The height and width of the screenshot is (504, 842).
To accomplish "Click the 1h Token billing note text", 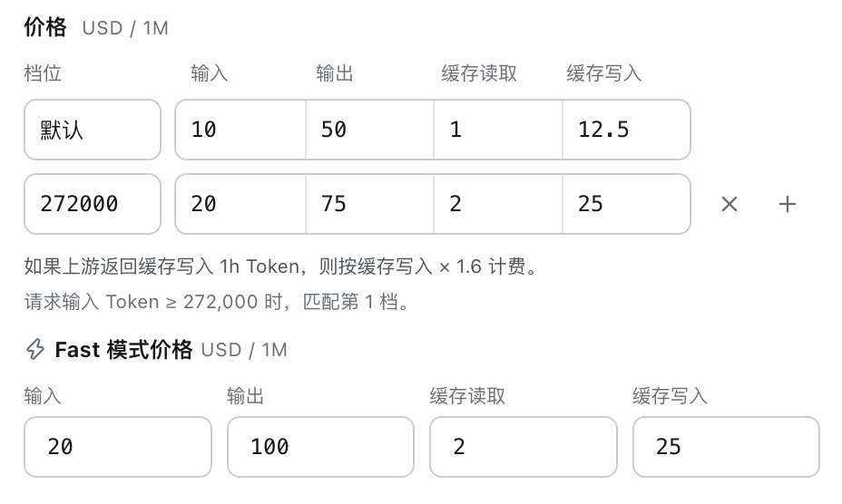I will (281, 267).
